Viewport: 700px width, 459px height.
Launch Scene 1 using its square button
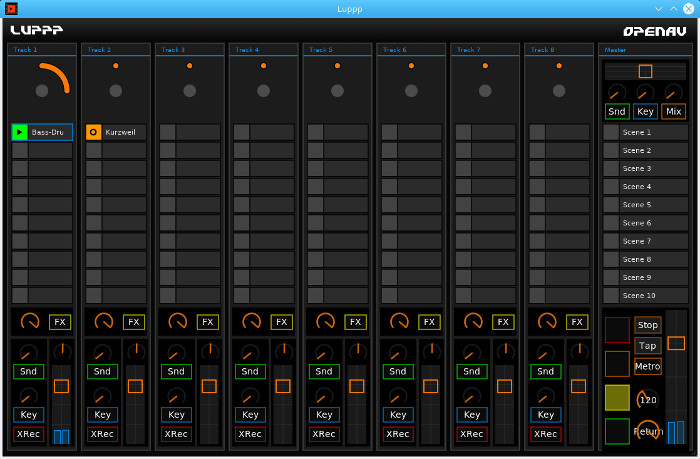point(611,133)
